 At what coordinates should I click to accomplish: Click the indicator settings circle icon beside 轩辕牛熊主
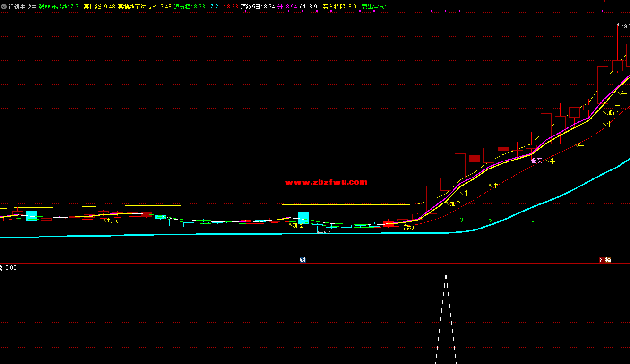coord(4,7)
